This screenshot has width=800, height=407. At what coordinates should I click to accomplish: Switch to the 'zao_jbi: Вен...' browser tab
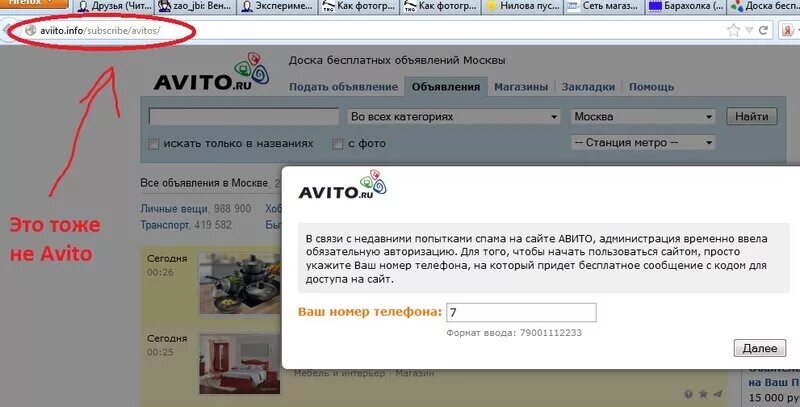[195, 7]
